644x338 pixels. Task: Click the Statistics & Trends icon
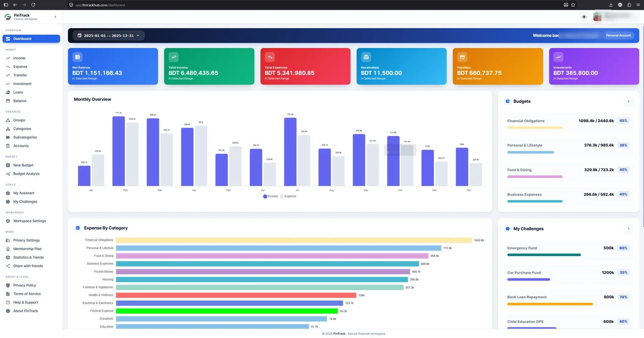(x=8, y=257)
